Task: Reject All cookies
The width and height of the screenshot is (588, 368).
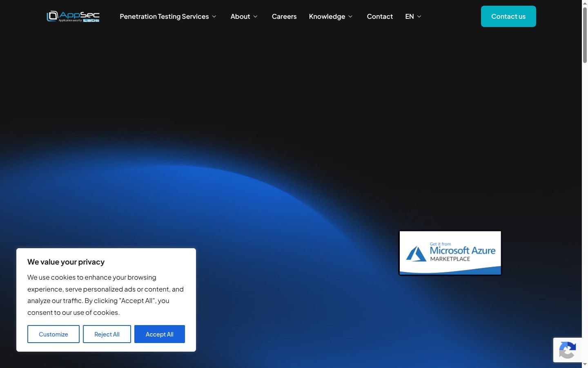Action: click(107, 334)
